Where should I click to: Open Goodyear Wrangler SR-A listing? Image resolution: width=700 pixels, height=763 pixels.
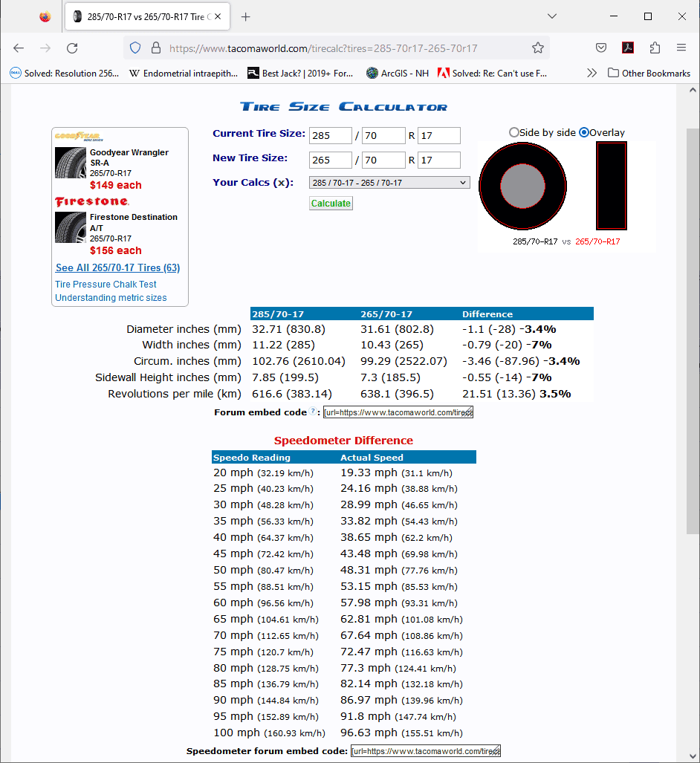(129, 158)
